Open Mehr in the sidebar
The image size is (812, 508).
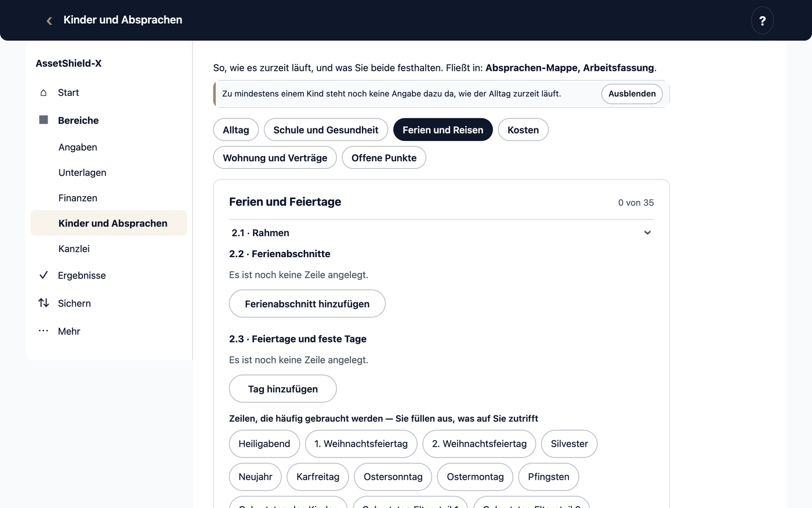(109, 331)
